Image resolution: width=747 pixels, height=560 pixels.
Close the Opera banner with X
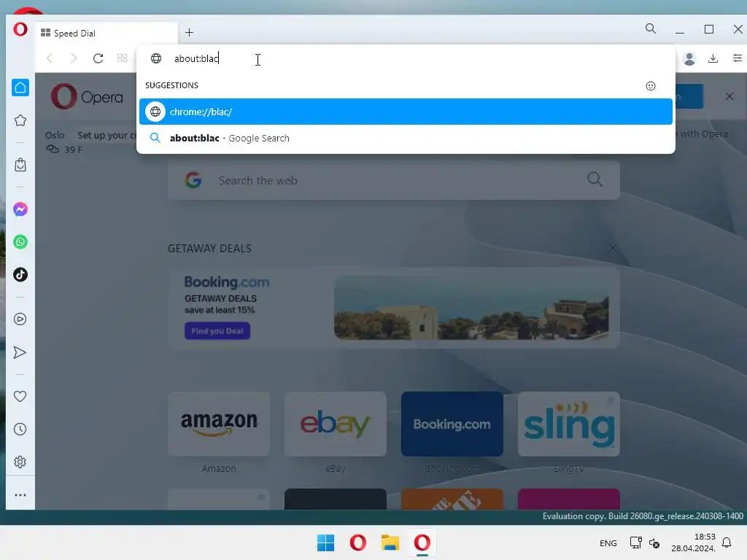pyautogui.click(x=729, y=96)
